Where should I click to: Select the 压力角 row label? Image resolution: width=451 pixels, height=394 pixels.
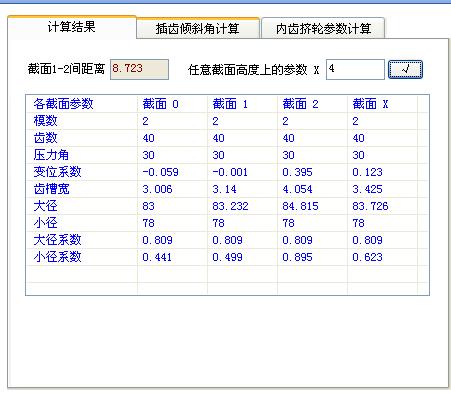51,155
